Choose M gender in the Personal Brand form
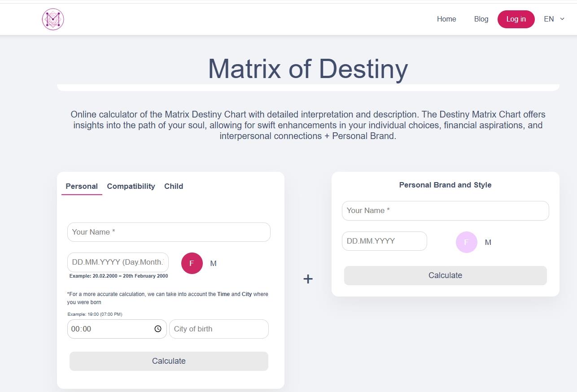 (488, 242)
